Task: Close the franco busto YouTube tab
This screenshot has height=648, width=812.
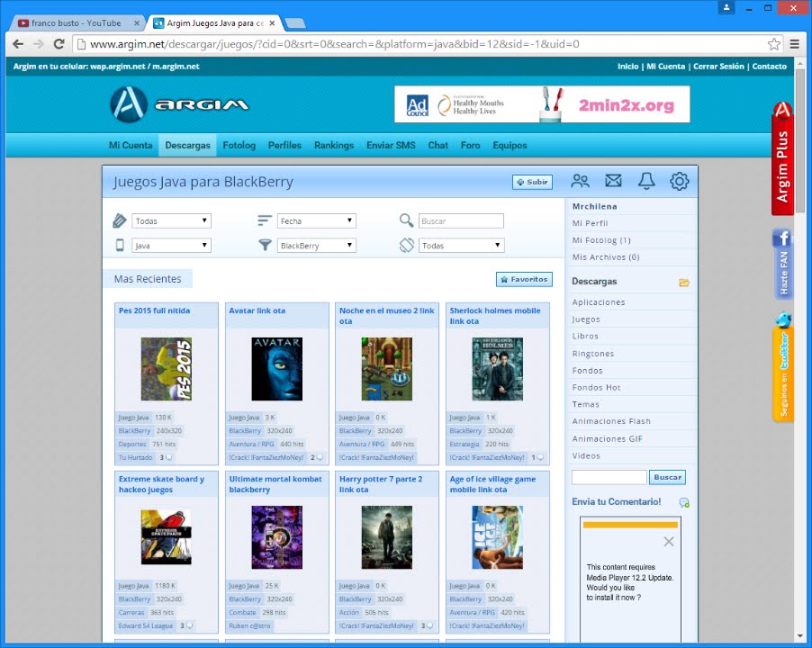Action: pyautogui.click(x=137, y=23)
